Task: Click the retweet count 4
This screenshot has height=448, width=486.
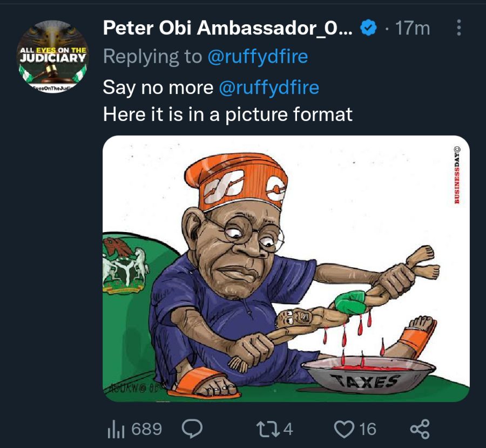Action: click(x=288, y=429)
